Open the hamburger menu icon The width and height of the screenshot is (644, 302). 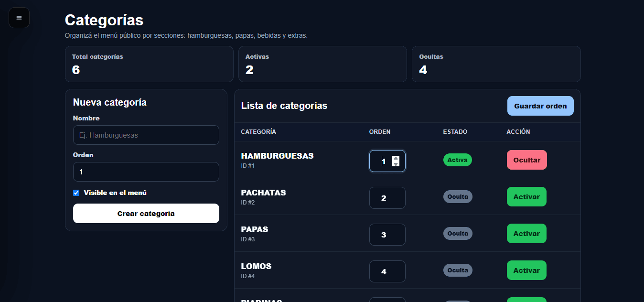[x=19, y=18]
